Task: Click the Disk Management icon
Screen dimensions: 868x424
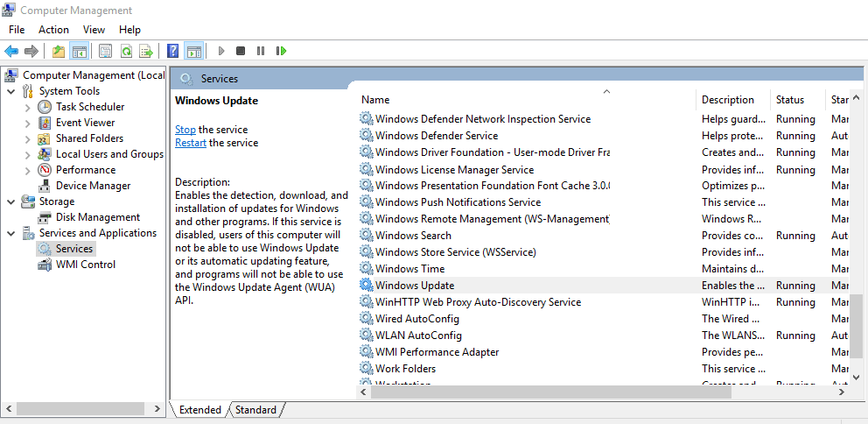Action: [x=45, y=217]
